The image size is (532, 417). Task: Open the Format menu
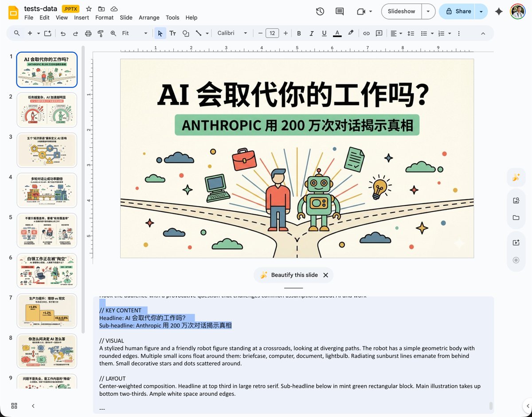tap(104, 18)
